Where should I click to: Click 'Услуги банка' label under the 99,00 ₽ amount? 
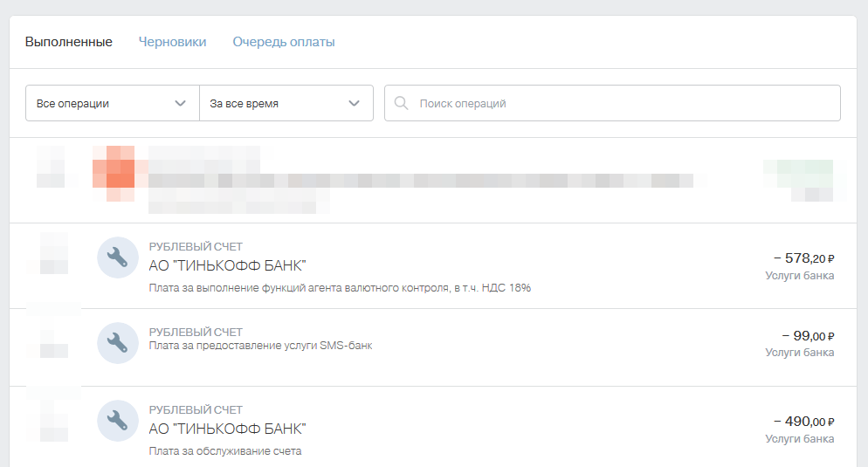pos(799,353)
